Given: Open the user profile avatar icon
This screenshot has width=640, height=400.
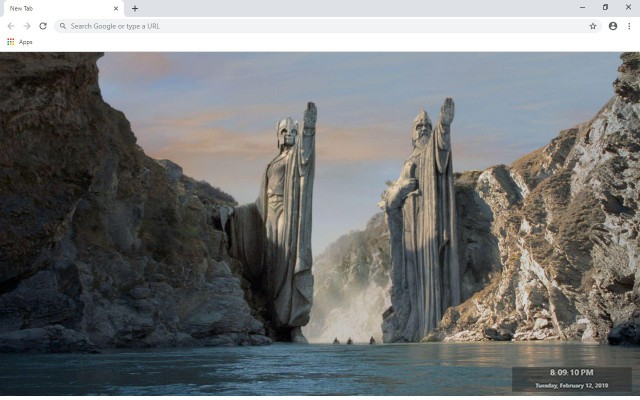Looking at the screenshot, I should (x=613, y=26).
